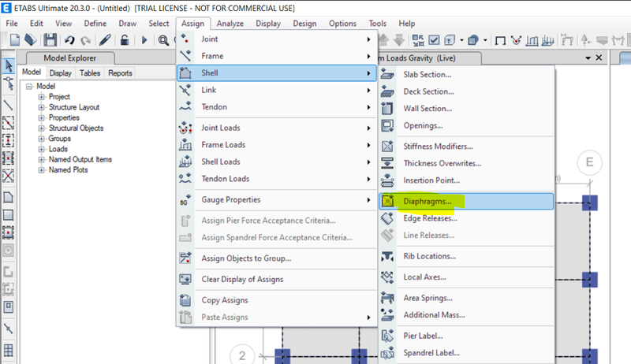The image size is (631, 364).
Task: Expand the Named Output Items node
Action: (42, 159)
